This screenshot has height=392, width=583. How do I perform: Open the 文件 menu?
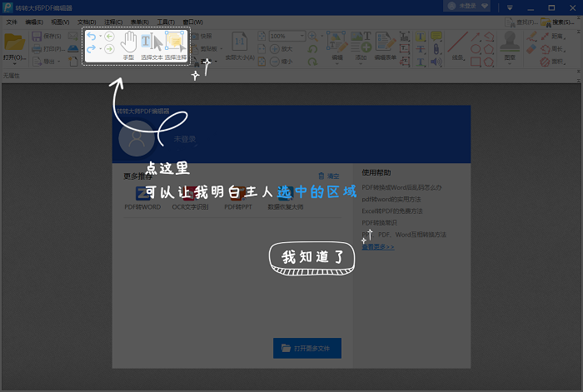coord(12,22)
